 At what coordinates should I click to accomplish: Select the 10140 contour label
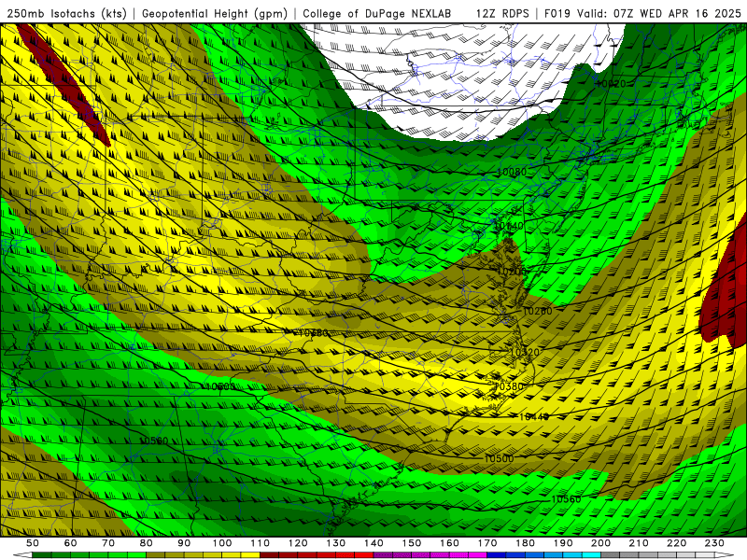pyautogui.click(x=509, y=226)
